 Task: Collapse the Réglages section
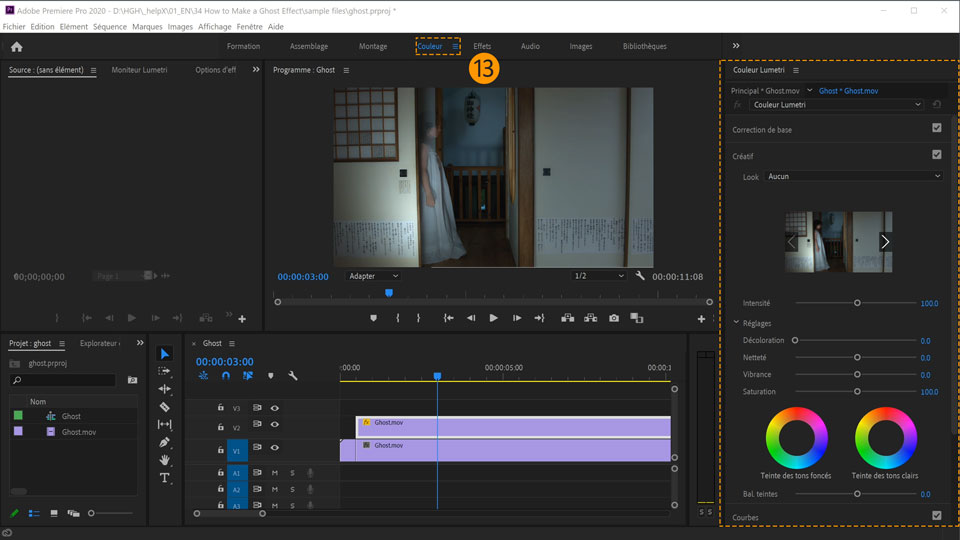tap(737, 323)
